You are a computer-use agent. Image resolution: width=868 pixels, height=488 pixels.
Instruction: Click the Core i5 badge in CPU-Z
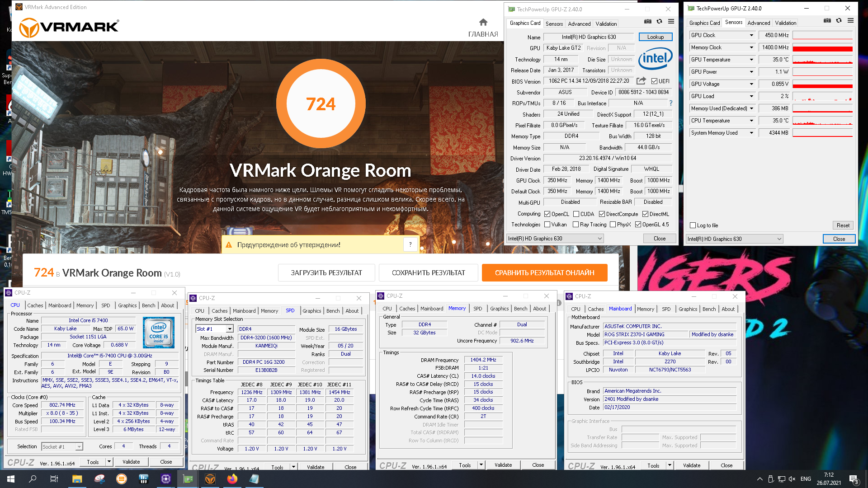[x=159, y=333]
